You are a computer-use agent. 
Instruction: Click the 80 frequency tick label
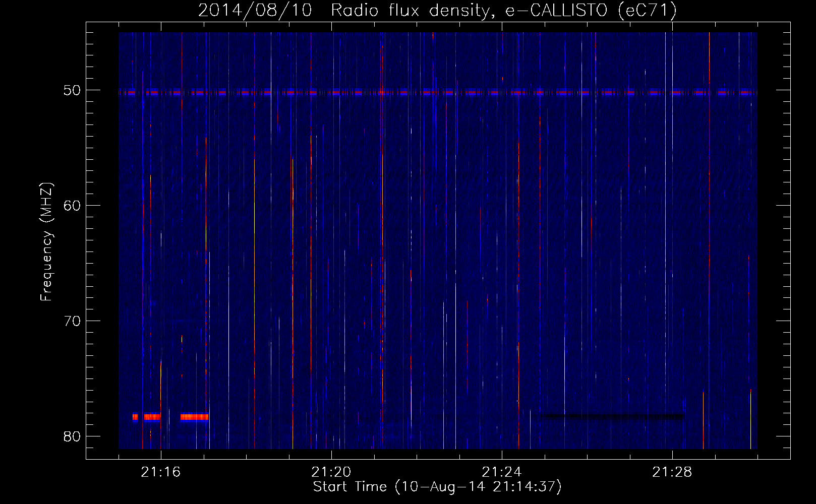72,436
